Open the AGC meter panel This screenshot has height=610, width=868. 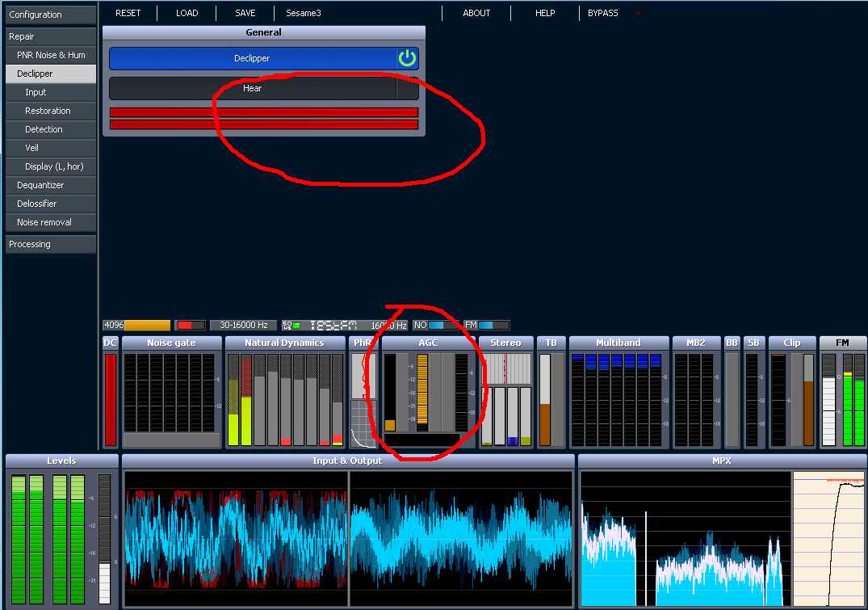[428, 343]
